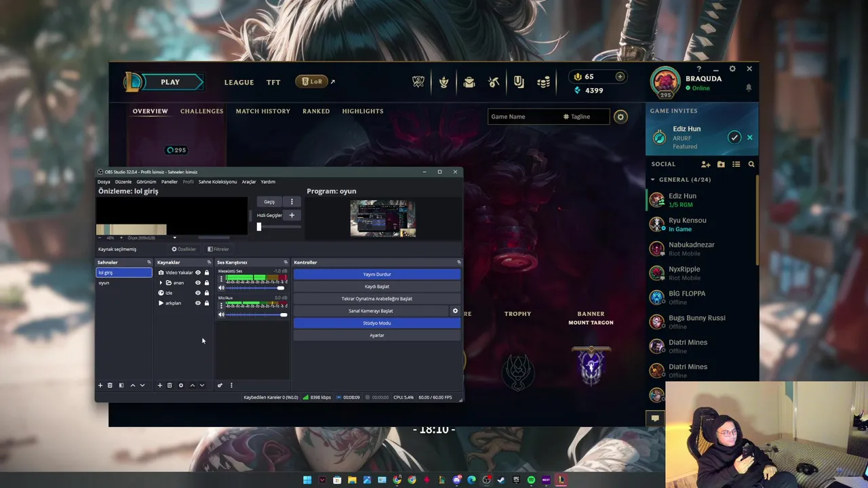The image size is (868, 488).
Task: Open Dosya menu in OBS
Action: click(x=104, y=182)
